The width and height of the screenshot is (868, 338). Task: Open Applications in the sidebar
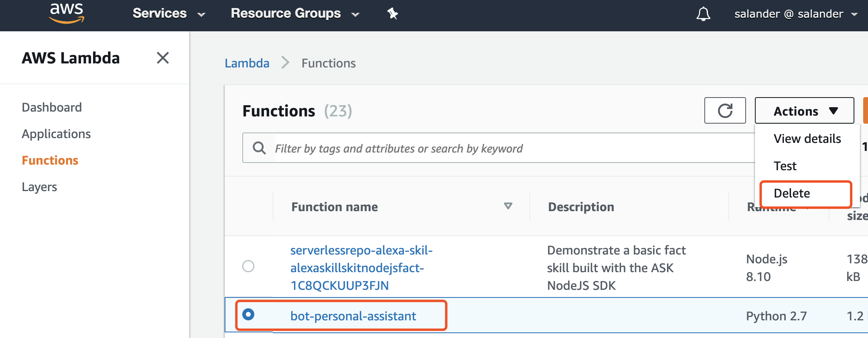click(56, 134)
